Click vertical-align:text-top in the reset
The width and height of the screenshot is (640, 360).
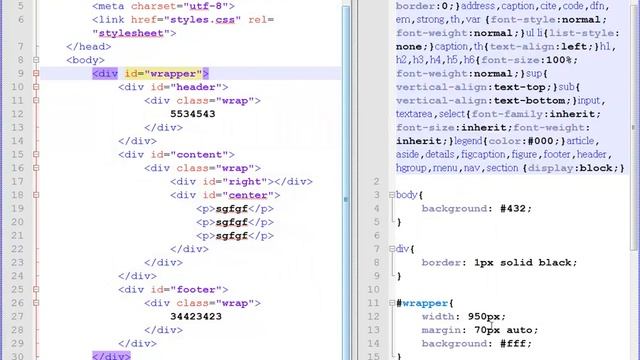coord(471,87)
